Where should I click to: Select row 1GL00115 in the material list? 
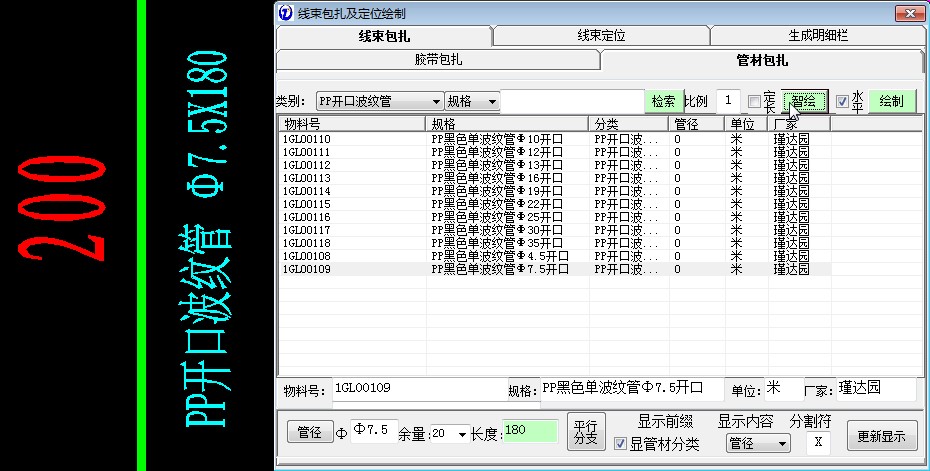[x=306, y=204]
